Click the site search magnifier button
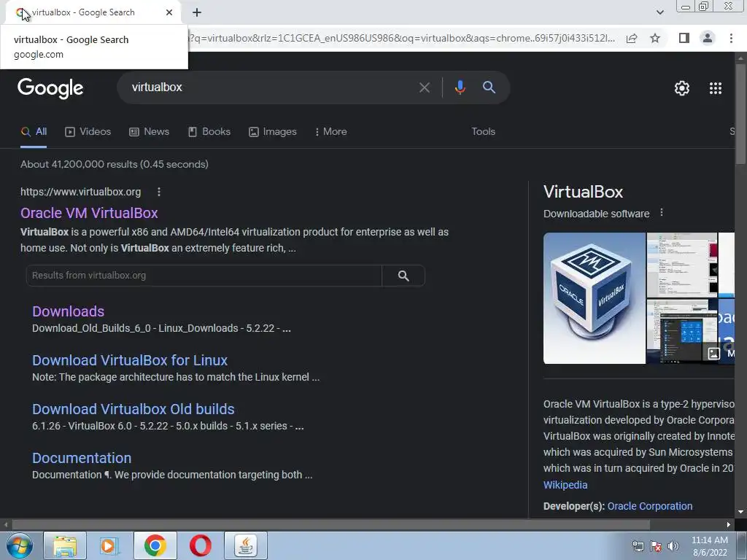 coord(403,276)
